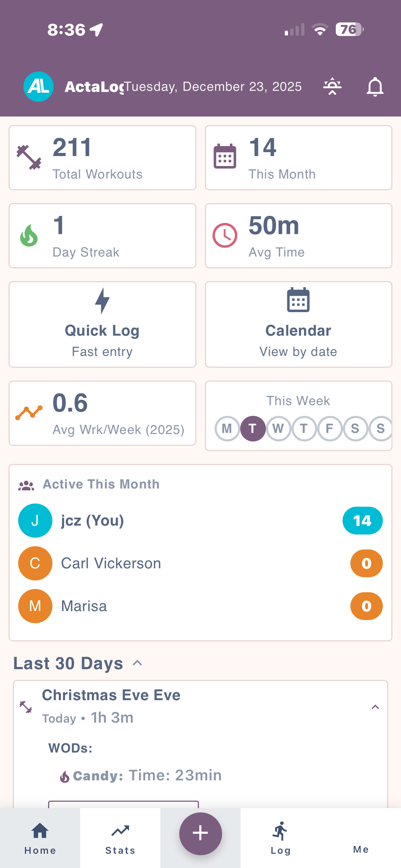The height and width of the screenshot is (868, 401).
Task: Tap the orange trend line icon
Action: pyautogui.click(x=29, y=413)
